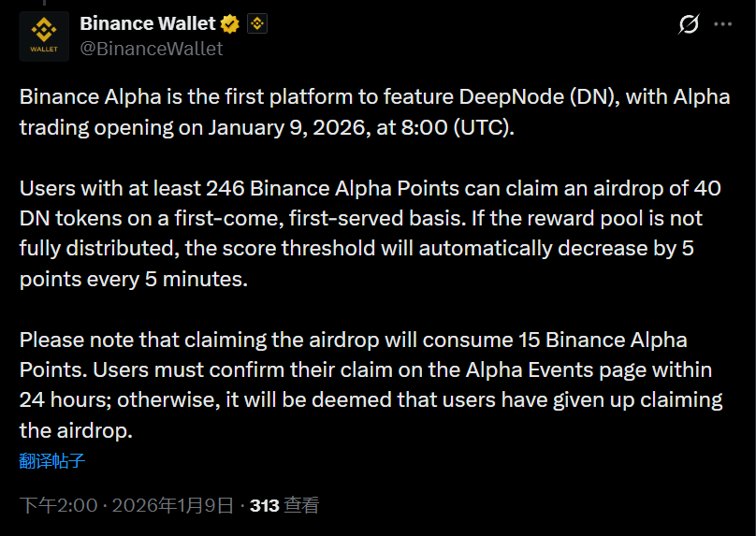Click the @BinanceWallet handle

(x=152, y=49)
